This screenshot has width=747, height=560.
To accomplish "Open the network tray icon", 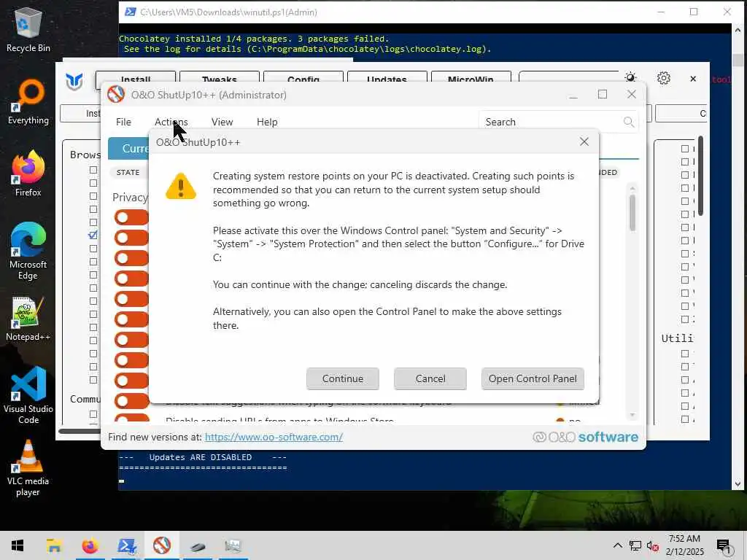I will click(635, 545).
